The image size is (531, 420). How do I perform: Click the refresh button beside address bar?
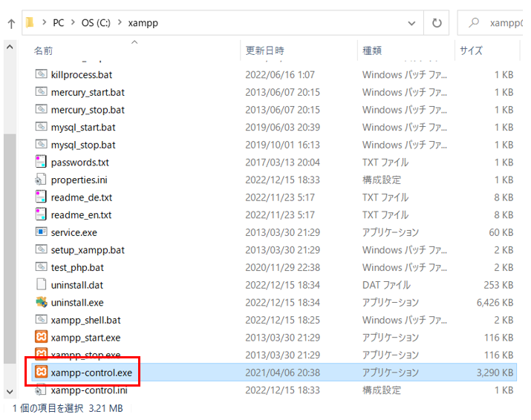[x=436, y=23]
